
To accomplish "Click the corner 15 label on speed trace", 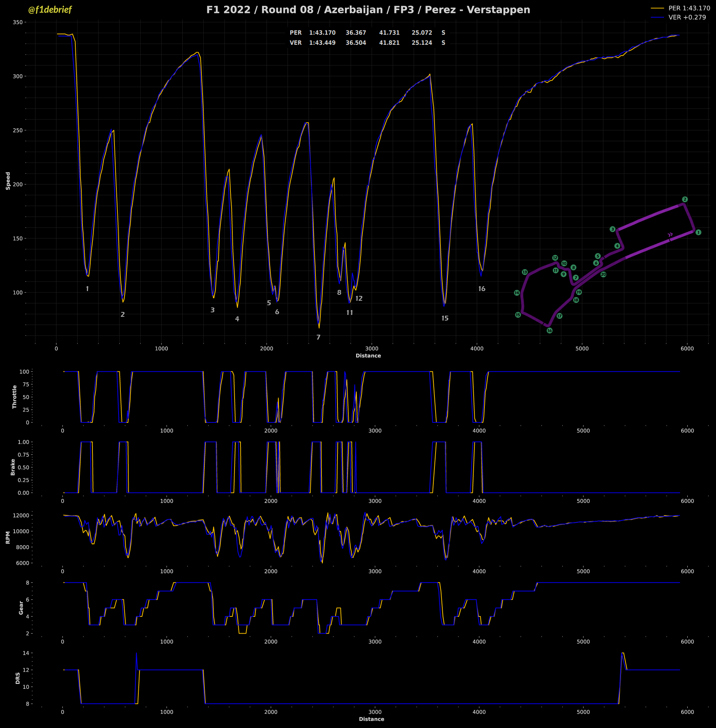I will tap(445, 319).
